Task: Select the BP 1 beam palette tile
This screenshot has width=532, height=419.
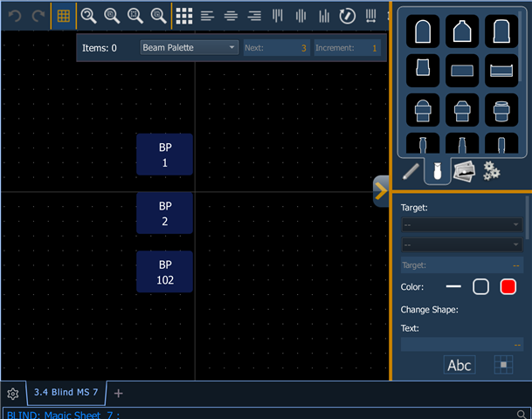Action: coord(165,155)
